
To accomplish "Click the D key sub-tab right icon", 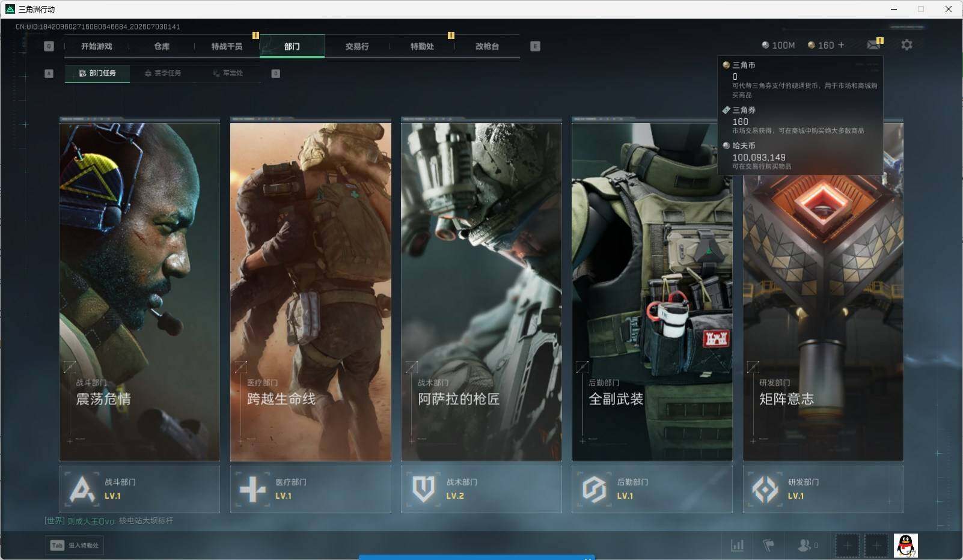I will coord(275,73).
